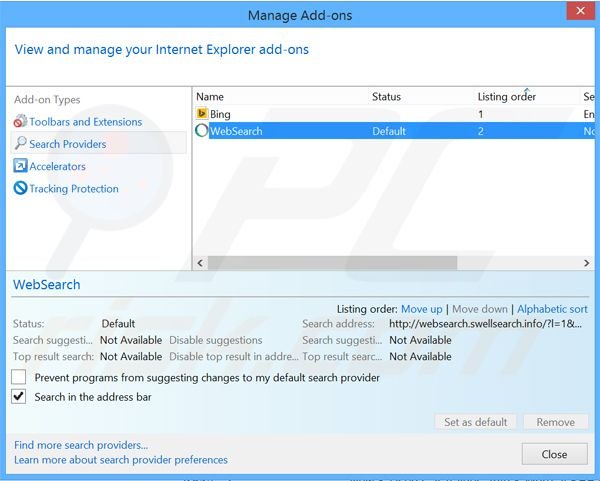This screenshot has height=481, width=600.
Task: Click Move up listing order link
Action: coord(421,309)
